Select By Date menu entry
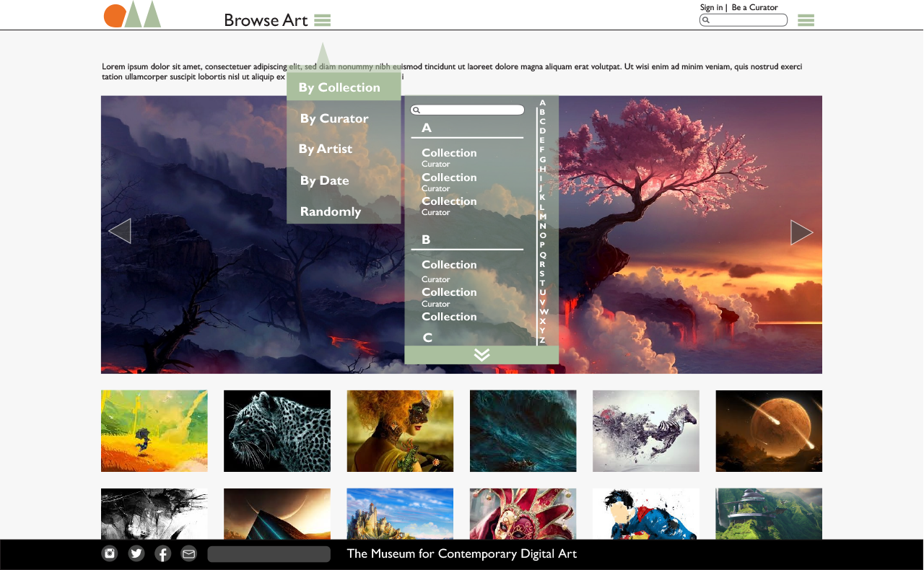Screen dimensions: 924x570 click(325, 180)
